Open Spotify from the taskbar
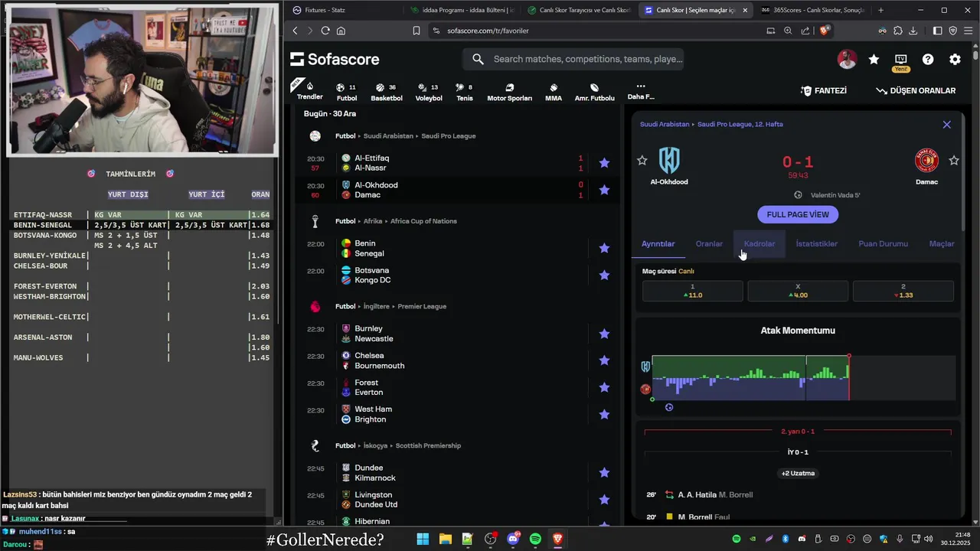The width and height of the screenshot is (980, 551). click(535, 539)
